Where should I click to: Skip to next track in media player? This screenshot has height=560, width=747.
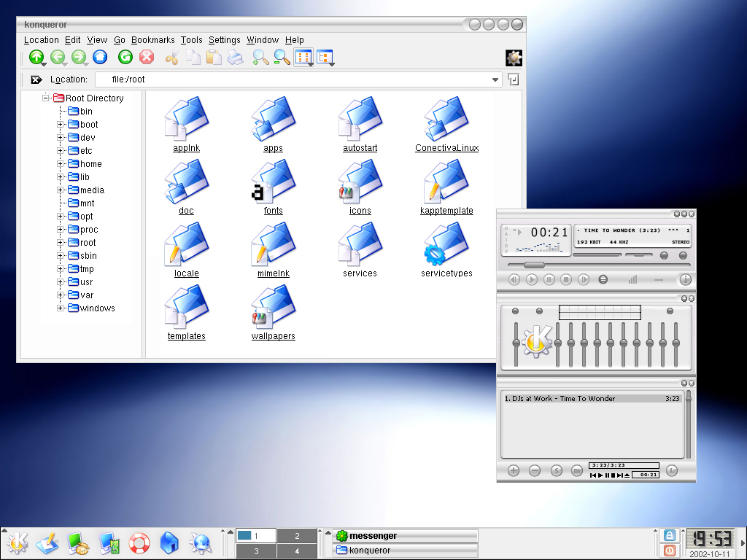(x=584, y=279)
